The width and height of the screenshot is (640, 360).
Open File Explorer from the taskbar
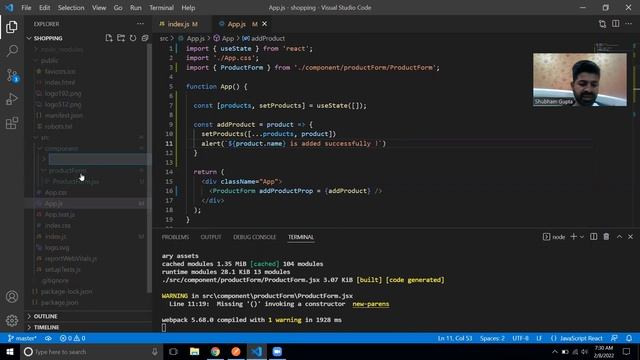194,352
